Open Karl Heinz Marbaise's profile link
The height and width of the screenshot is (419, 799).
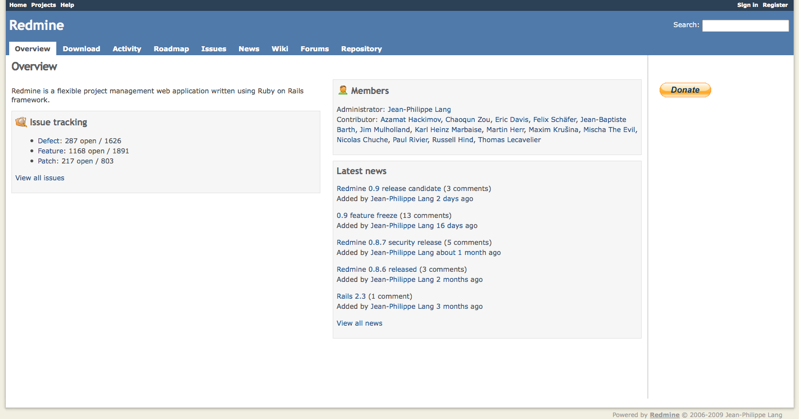click(x=448, y=130)
